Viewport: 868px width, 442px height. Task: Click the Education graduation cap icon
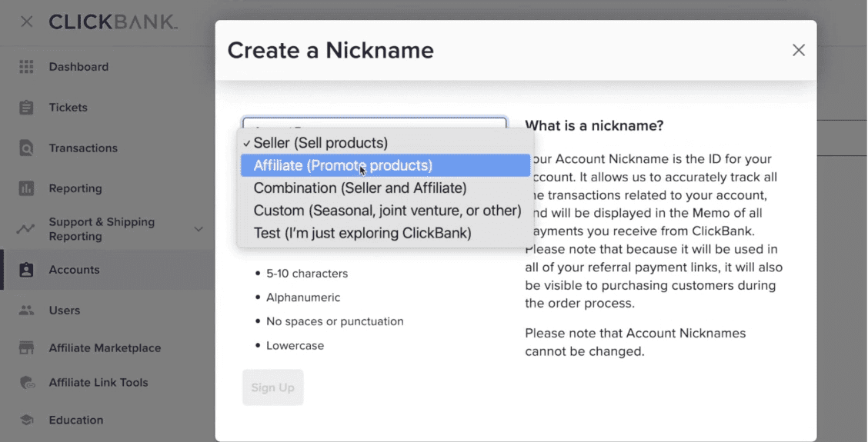tap(26, 420)
